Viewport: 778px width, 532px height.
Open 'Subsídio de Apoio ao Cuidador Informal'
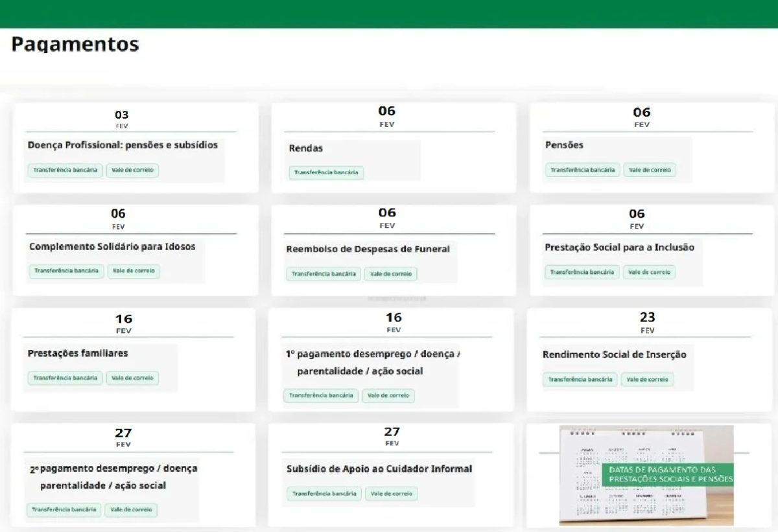coord(379,468)
